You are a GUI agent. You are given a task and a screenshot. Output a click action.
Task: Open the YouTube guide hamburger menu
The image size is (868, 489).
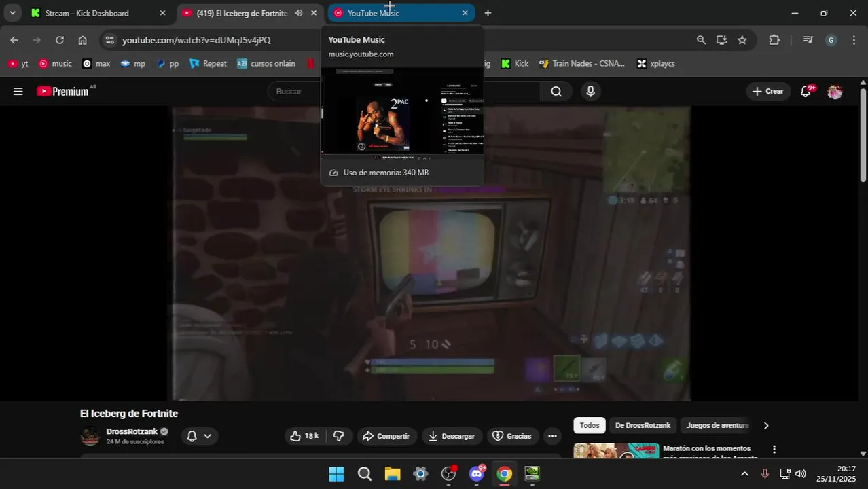pyautogui.click(x=18, y=91)
